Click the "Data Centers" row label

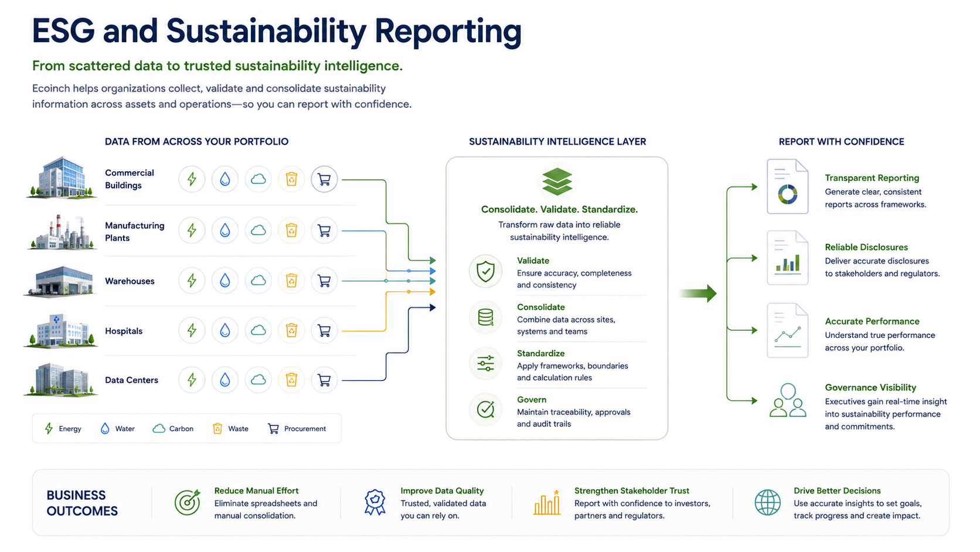coord(131,380)
